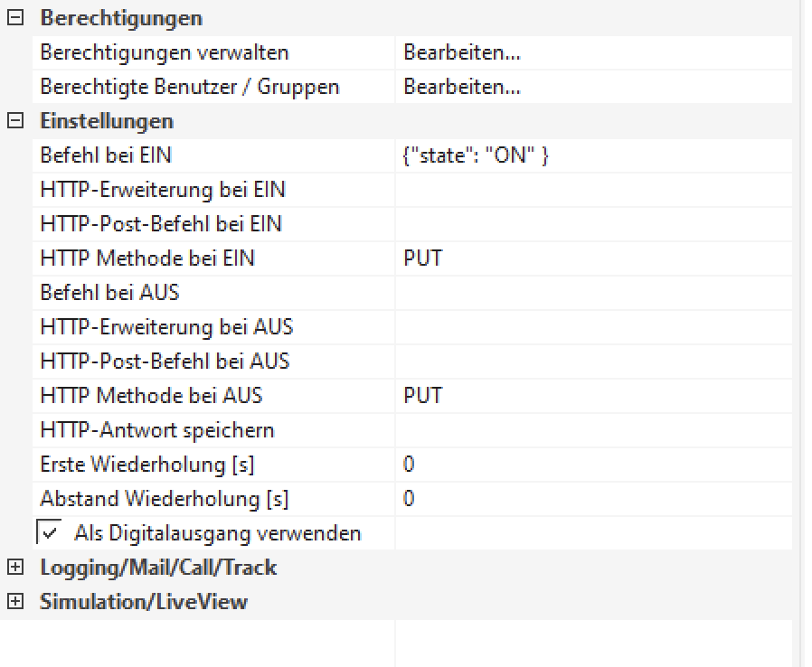
Task: Click the HTTP-Post-Befehl bei EIN field
Action: 592,225
